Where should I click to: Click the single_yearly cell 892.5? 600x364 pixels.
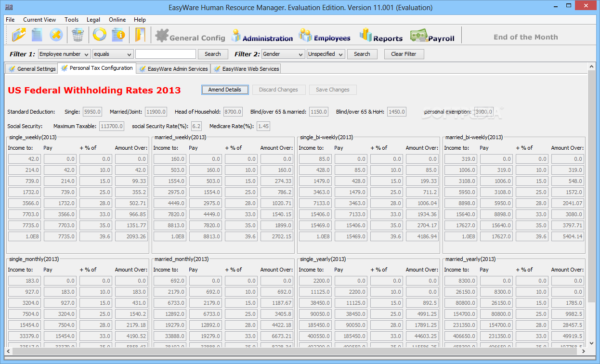tap(422, 303)
